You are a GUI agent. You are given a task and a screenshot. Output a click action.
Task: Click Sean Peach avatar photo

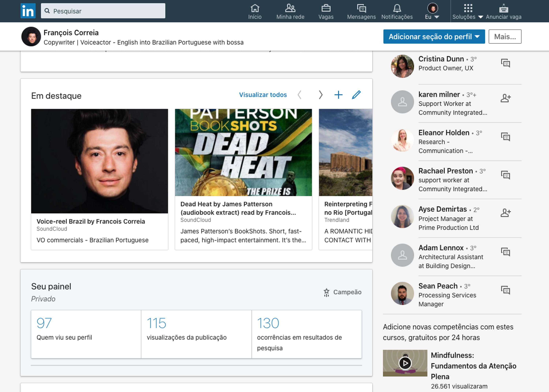click(402, 293)
